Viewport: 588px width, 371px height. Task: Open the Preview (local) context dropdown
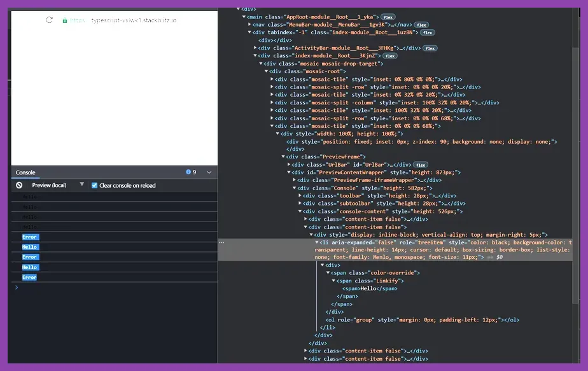[58, 185]
